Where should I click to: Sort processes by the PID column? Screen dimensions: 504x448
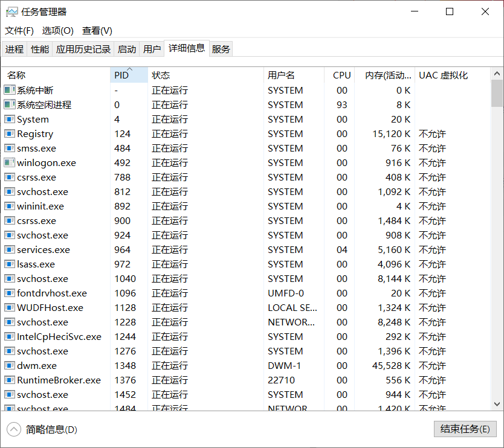point(124,74)
